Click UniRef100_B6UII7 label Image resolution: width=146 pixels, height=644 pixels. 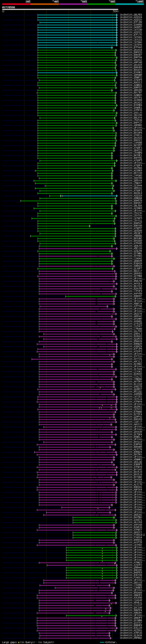pyautogui.click(x=131, y=271)
